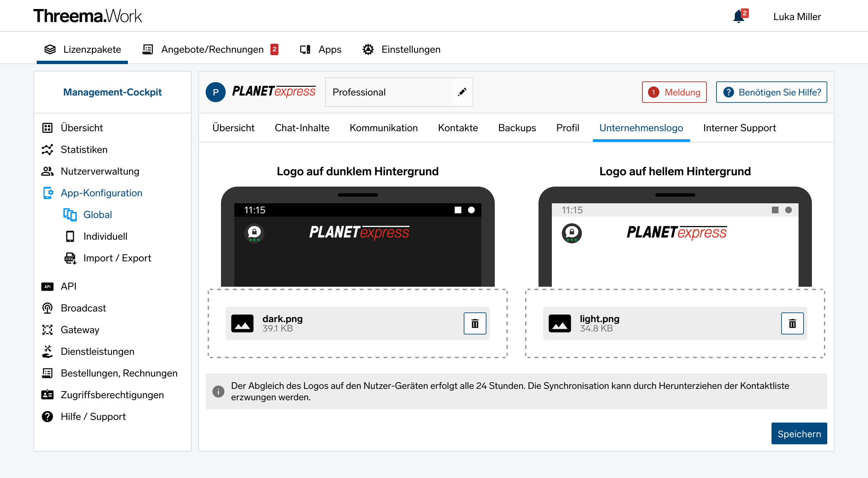This screenshot has height=478, width=868.
Task: Click the dark.png image file icon
Action: (242, 323)
